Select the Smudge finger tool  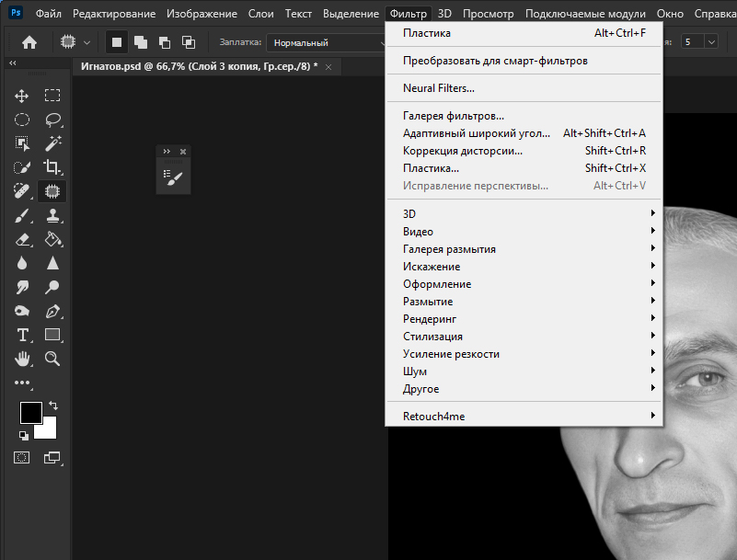point(21,287)
